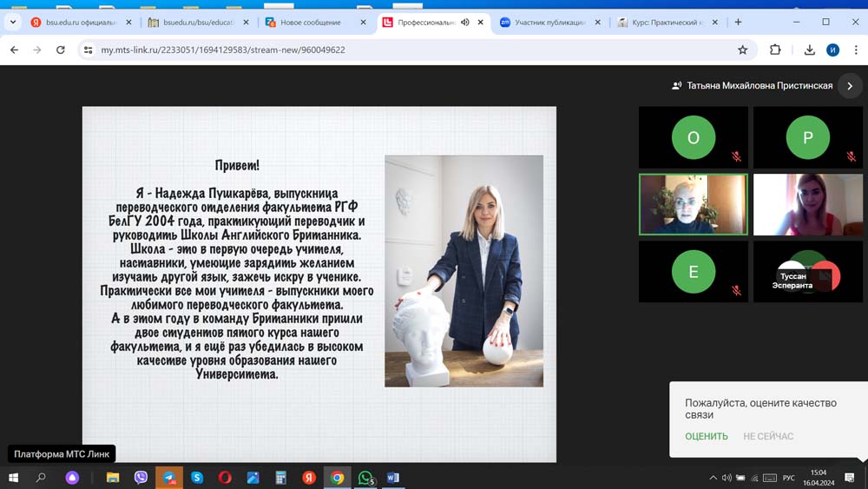Open Viber from the taskbar
The height and width of the screenshot is (489, 868).
[x=141, y=478]
